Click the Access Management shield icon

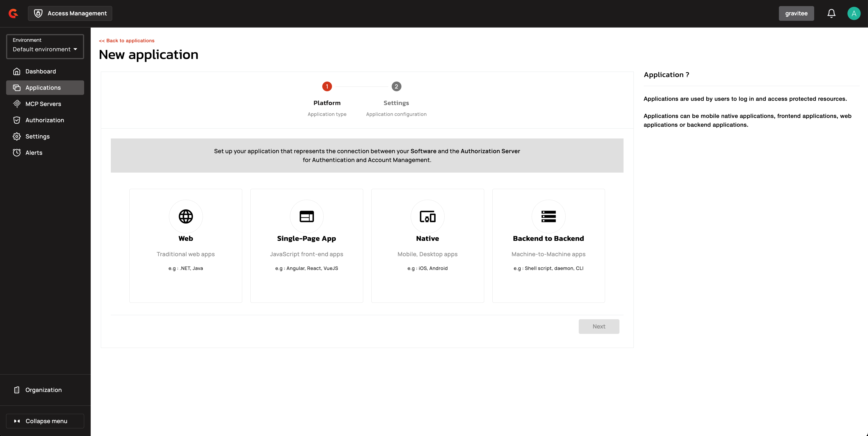point(38,14)
